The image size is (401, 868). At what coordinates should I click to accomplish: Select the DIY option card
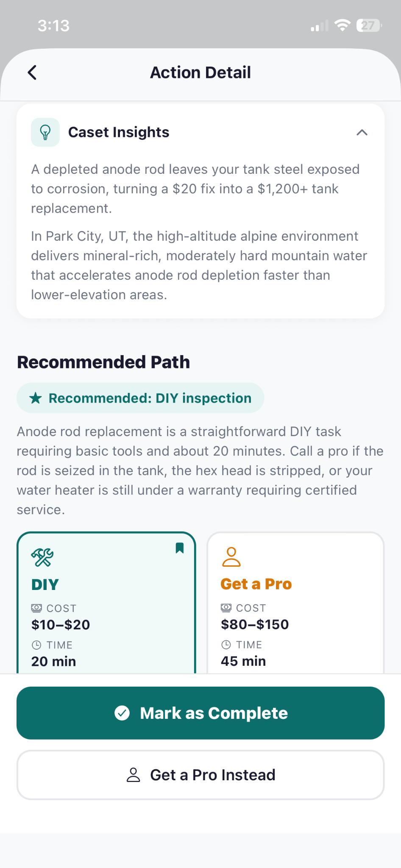tap(106, 603)
